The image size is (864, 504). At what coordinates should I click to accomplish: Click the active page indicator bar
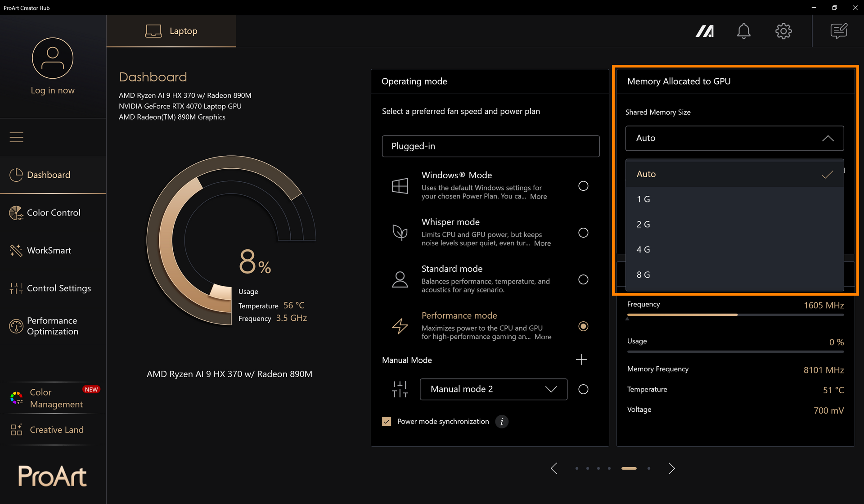click(629, 468)
